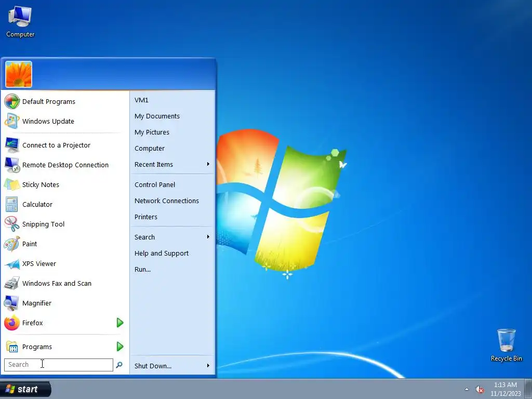Click the taskbar date 11/12/2023
Screen dimensions: 532x399
coord(505,394)
